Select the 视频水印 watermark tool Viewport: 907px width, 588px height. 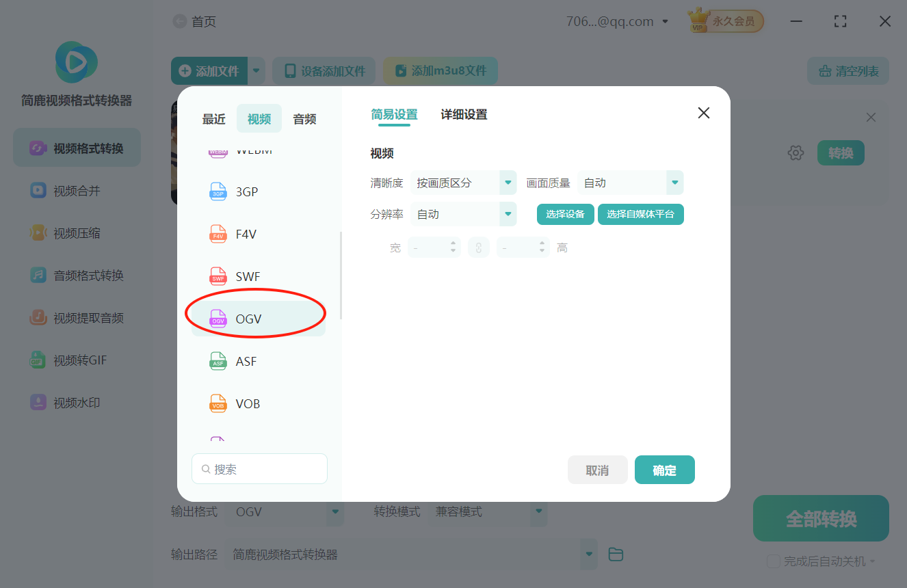click(x=76, y=402)
